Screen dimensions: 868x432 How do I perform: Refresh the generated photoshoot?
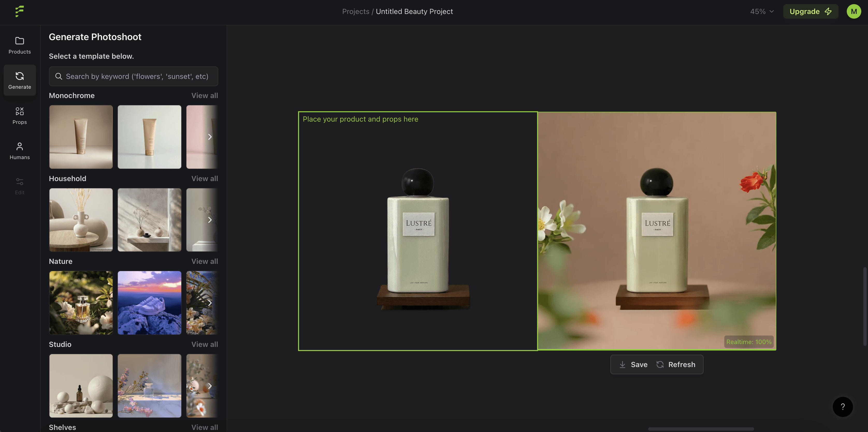coord(676,364)
